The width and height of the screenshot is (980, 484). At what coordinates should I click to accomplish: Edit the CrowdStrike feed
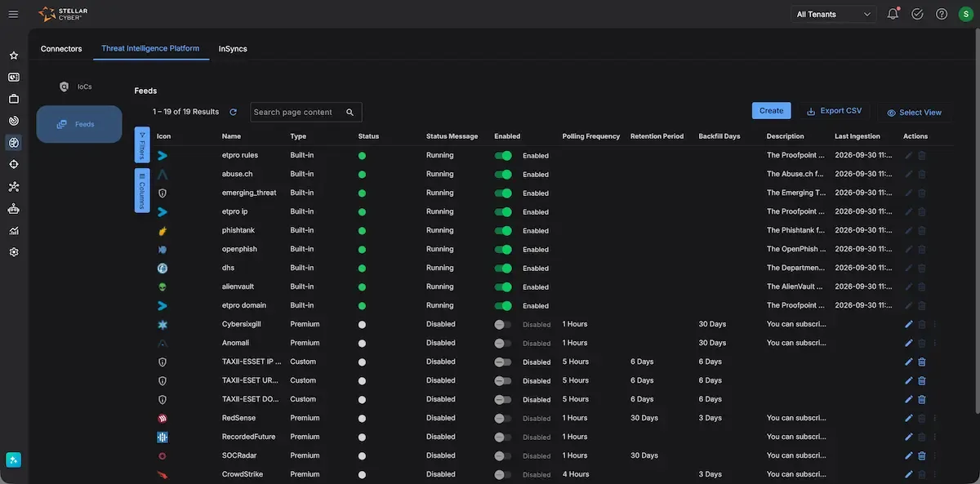(x=909, y=474)
